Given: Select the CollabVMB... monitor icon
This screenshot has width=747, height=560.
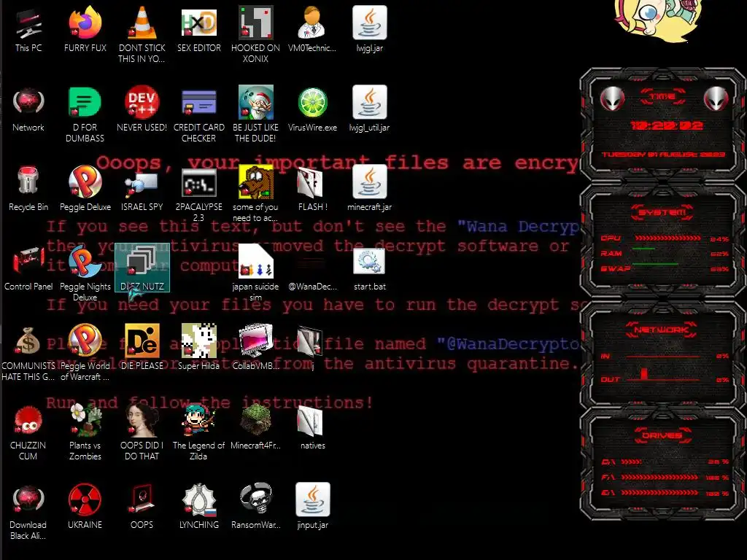Looking at the screenshot, I should [256, 348].
